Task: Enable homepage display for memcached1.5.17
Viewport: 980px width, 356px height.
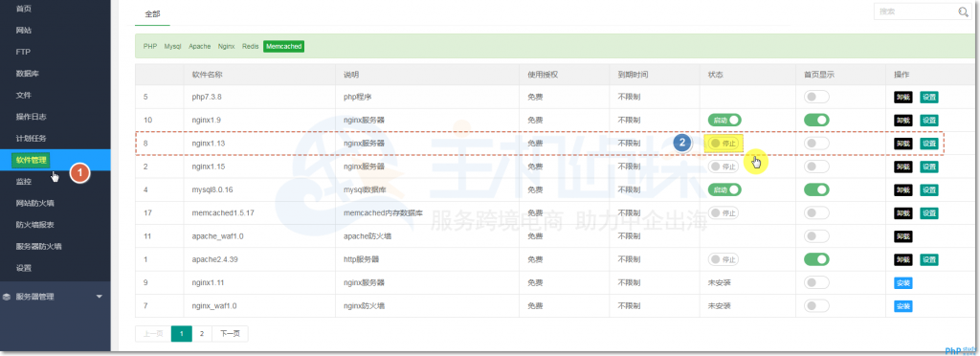Action: pos(816,213)
